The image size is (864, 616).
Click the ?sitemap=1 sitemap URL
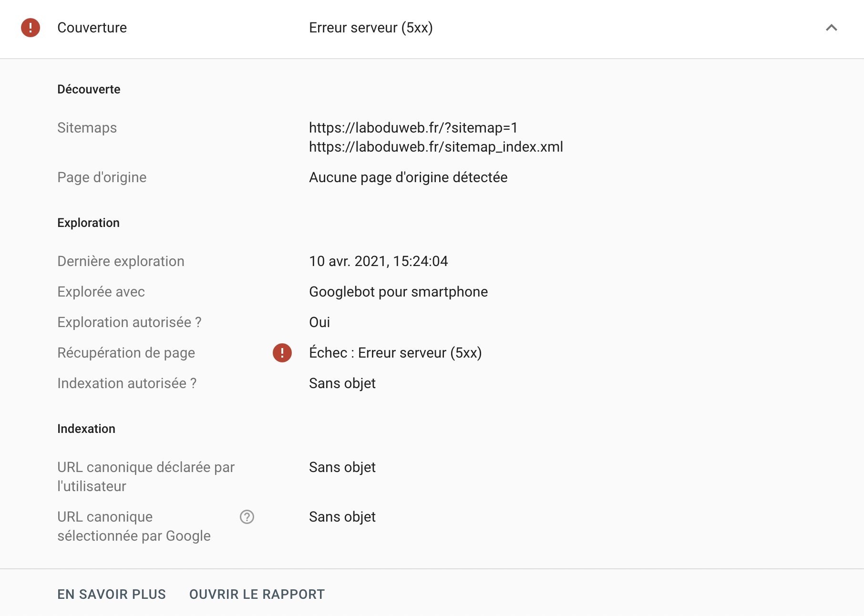tap(413, 128)
